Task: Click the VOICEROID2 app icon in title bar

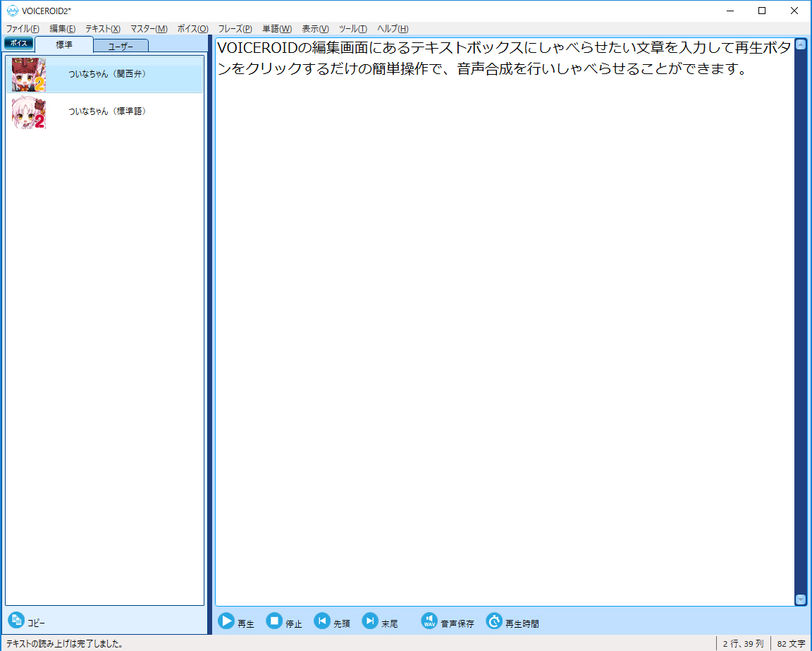Action: click(x=12, y=11)
